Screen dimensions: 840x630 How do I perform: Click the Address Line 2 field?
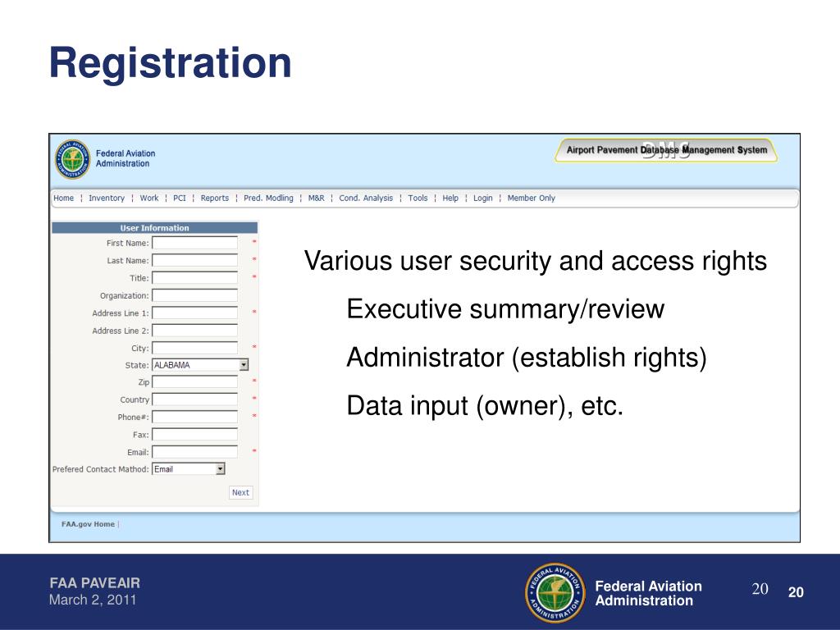point(195,331)
